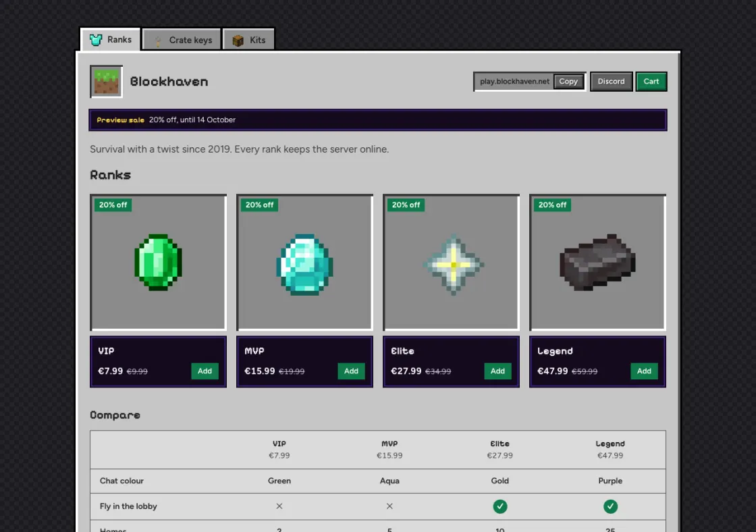This screenshot has height=532, width=756.
Task: Click the chest icon on Kits tab
Action: click(238, 41)
